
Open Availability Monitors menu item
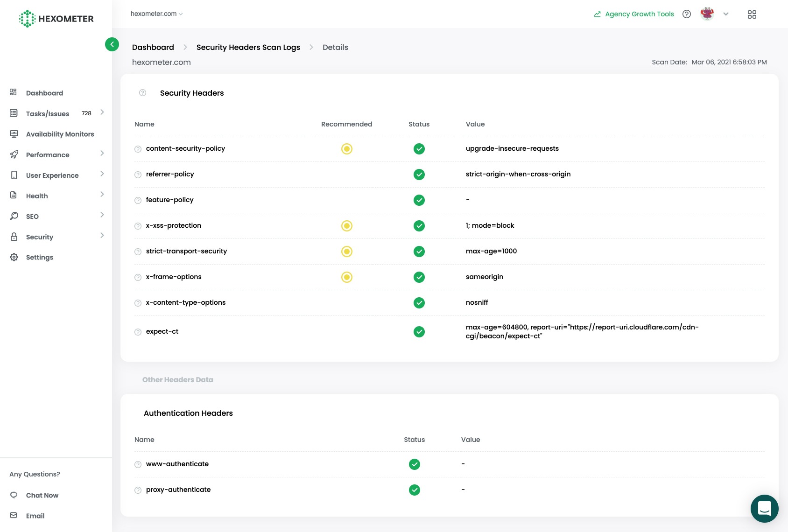pyautogui.click(x=60, y=134)
